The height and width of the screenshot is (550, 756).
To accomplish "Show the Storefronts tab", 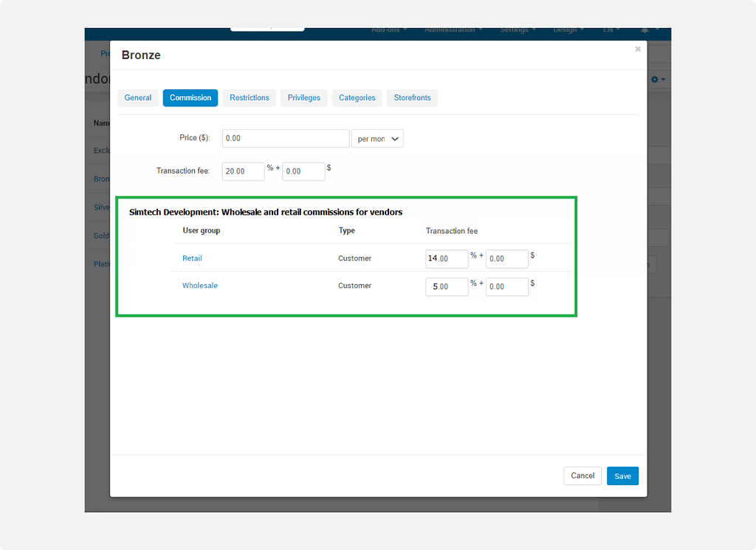I will (x=412, y=97).
